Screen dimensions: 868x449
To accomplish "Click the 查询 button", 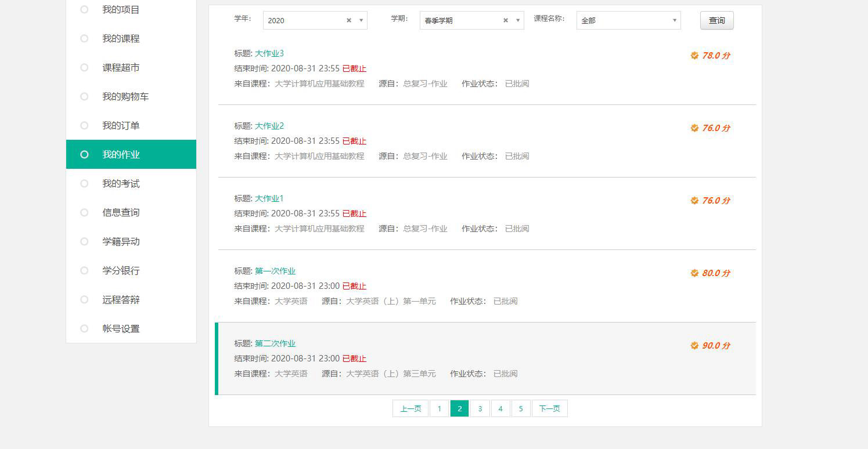I will 717,20.
